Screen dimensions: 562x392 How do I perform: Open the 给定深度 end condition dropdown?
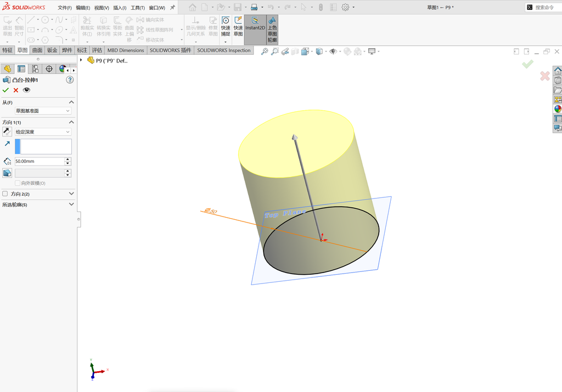click(x=43, y=132)
